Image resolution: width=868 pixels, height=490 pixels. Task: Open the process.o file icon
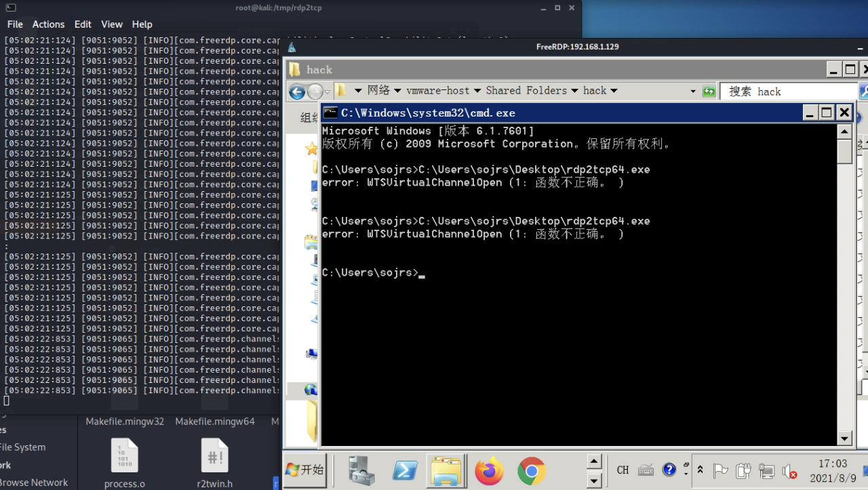(x=125, y=463)
